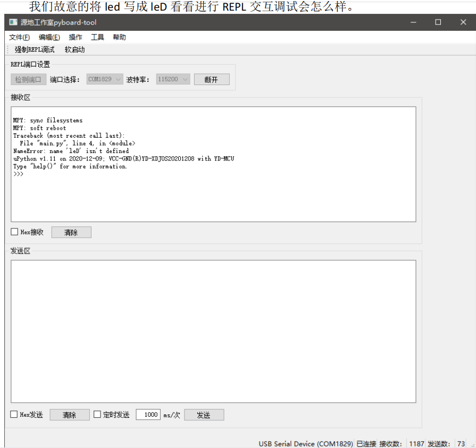Screen dimensions: 476x448
Task: Click the toolbar drag handle grip
Action: [7, 50]
